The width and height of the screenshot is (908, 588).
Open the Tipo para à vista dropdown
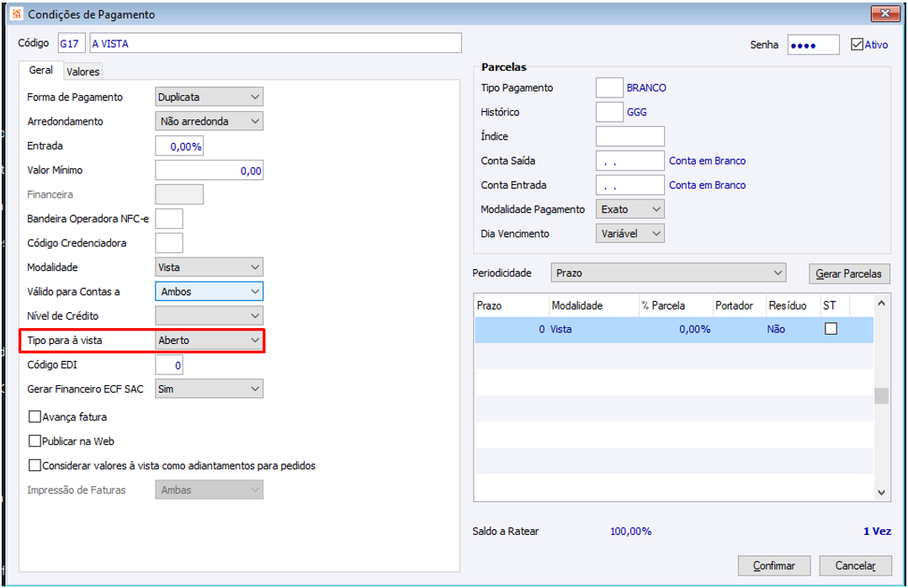[x=209, y=340]
